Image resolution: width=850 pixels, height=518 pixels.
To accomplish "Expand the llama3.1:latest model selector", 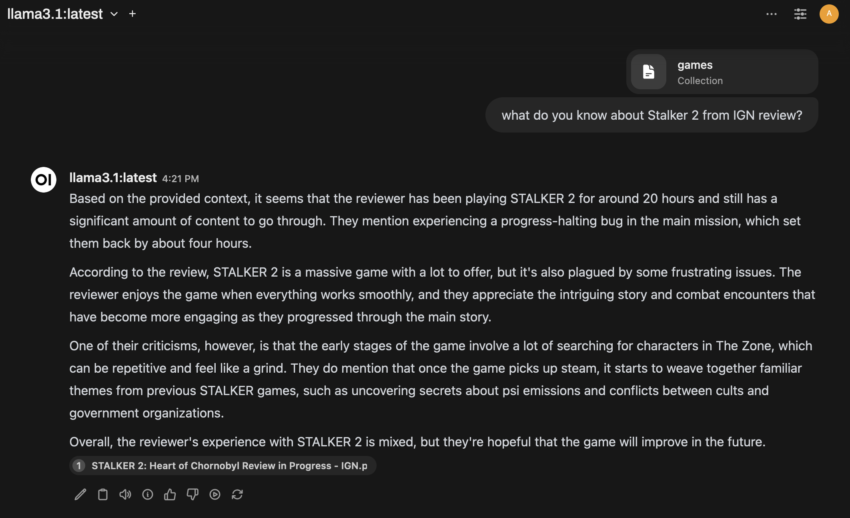I will [x=62, y=14].
